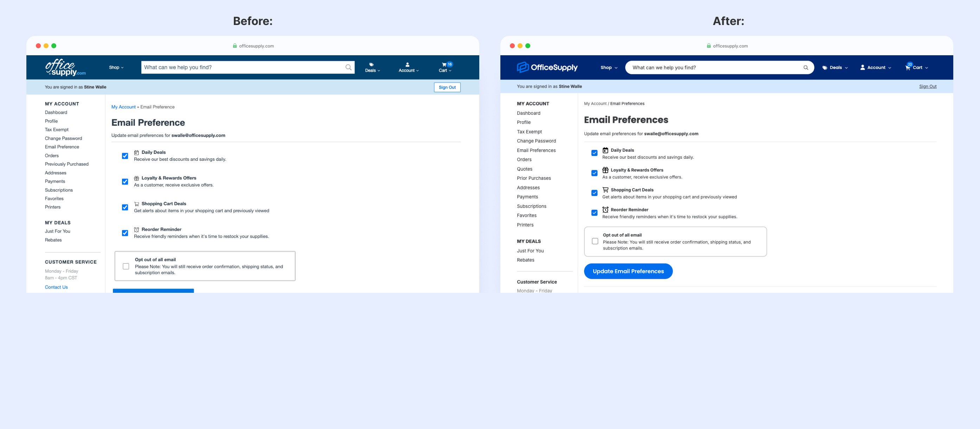Click the After search input field

[x=711, y=68]
